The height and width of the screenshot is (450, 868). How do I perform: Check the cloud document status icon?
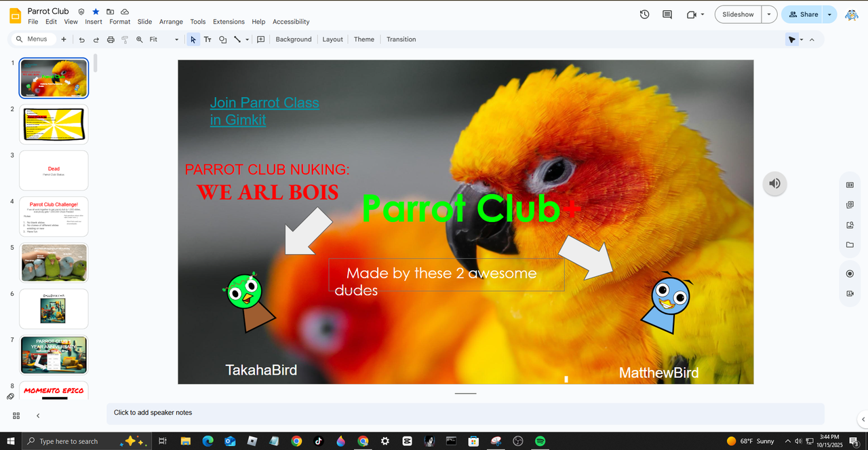[x=125, y=12]
